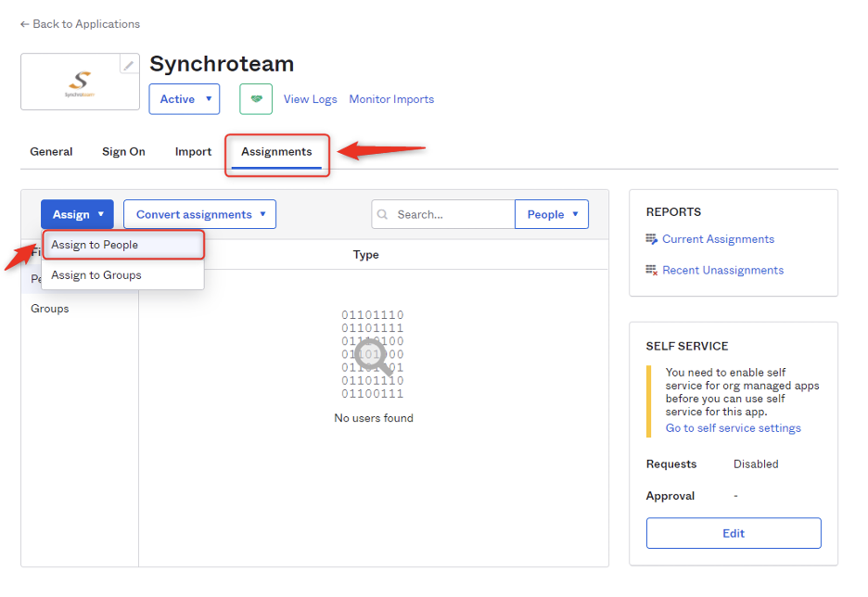Click the Disabled value beside Requests

[x=756, y=464]
